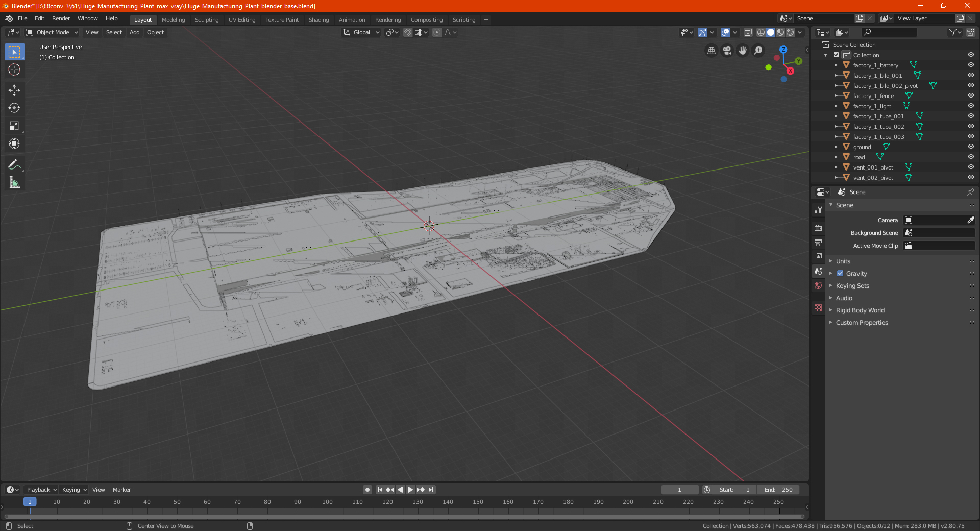980x531 pixels.
Task: Expand the Rigid Body World panel
Action: (860, 310)
